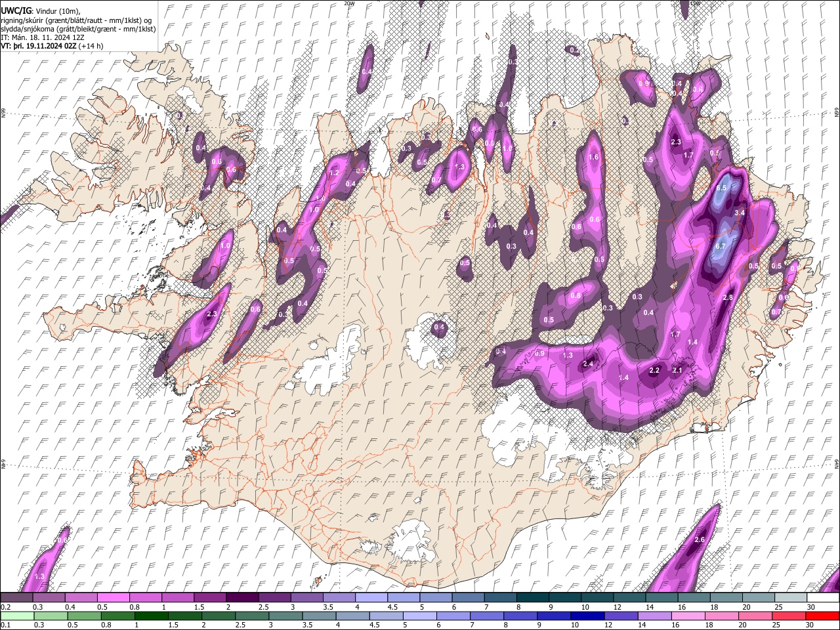Click the IT: Mán. 18. 11. 2024 12Z line

click(42, 37)
